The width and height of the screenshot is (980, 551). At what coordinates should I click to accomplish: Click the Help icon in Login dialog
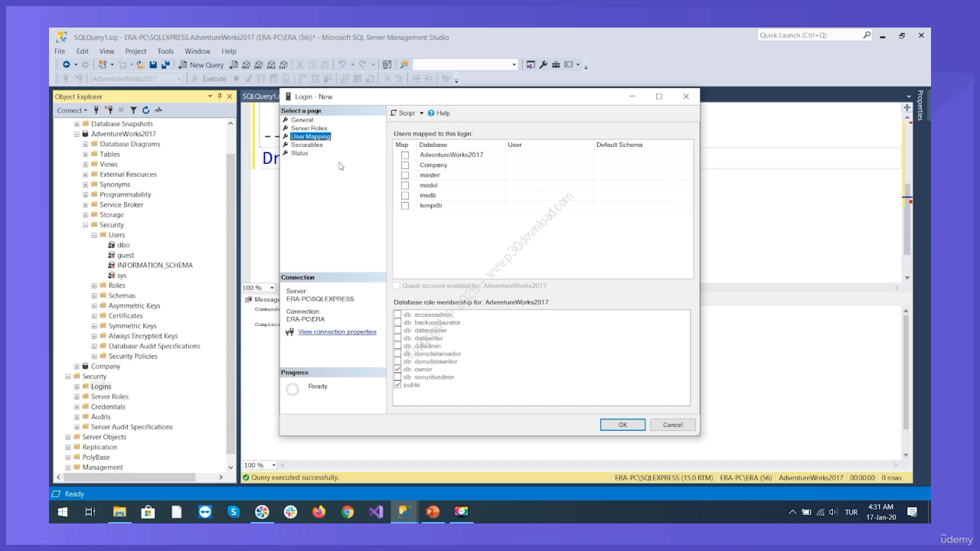(432, 113)
